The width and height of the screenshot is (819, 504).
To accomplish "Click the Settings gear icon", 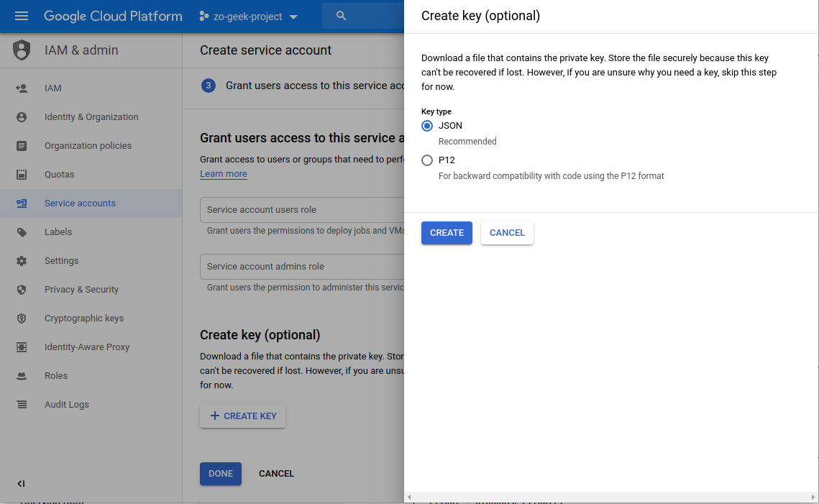I will click(x=22, y=260).
